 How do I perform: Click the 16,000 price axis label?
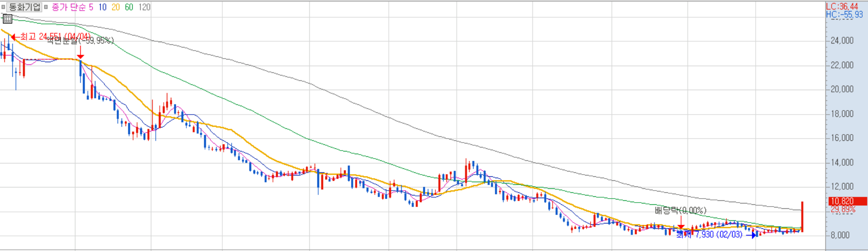pos(842,138)
